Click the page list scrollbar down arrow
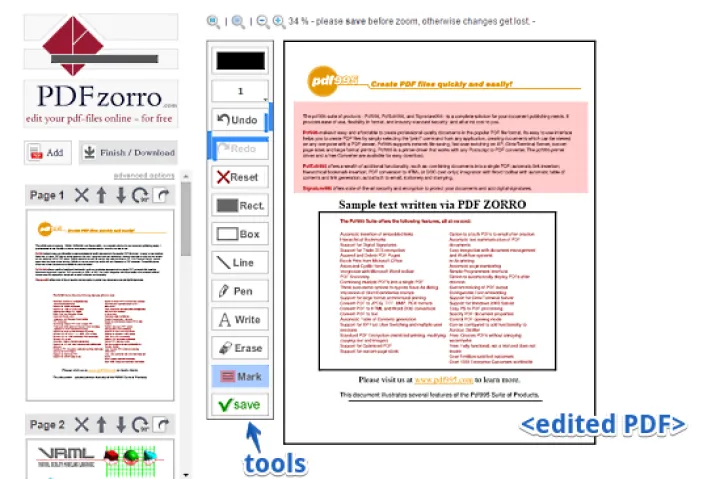720x479 pixels. coord(186,475)
